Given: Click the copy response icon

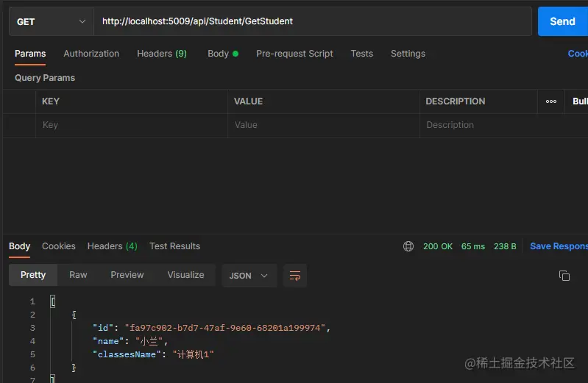Looking at the screenshot, I should click(x=564, y=276).
